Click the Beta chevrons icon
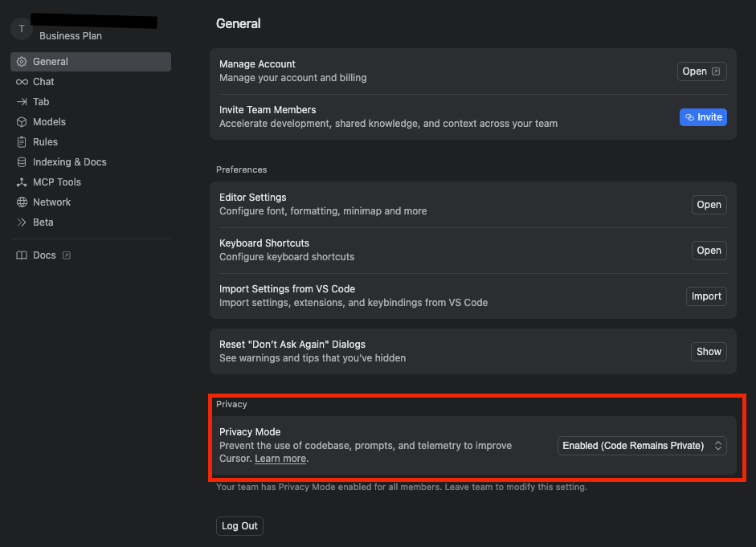This screenshot has height=547, width=756. point(22,222)
